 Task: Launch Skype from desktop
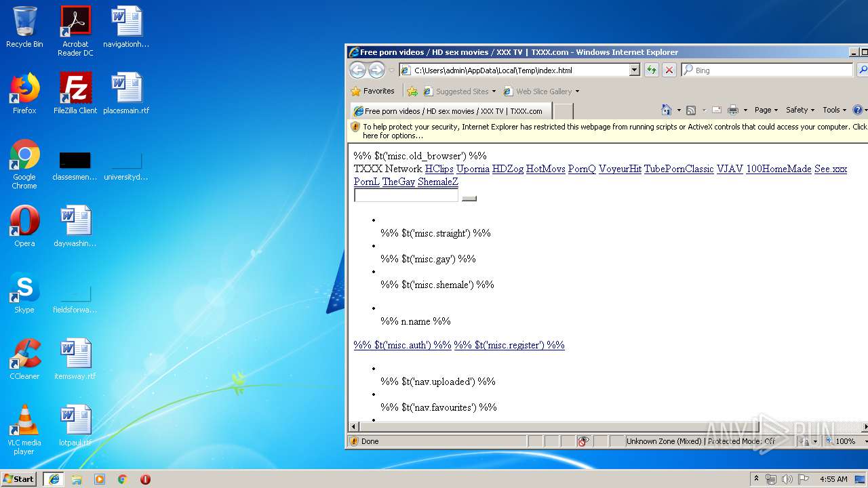tap(24, 293)
